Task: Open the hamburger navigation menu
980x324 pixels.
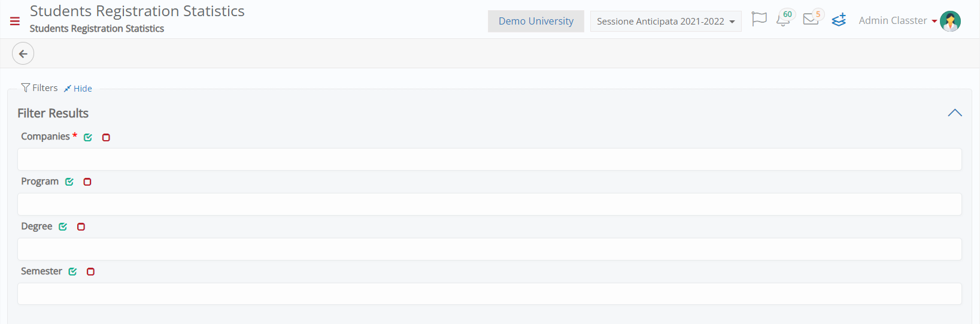Action: [15, 21]
